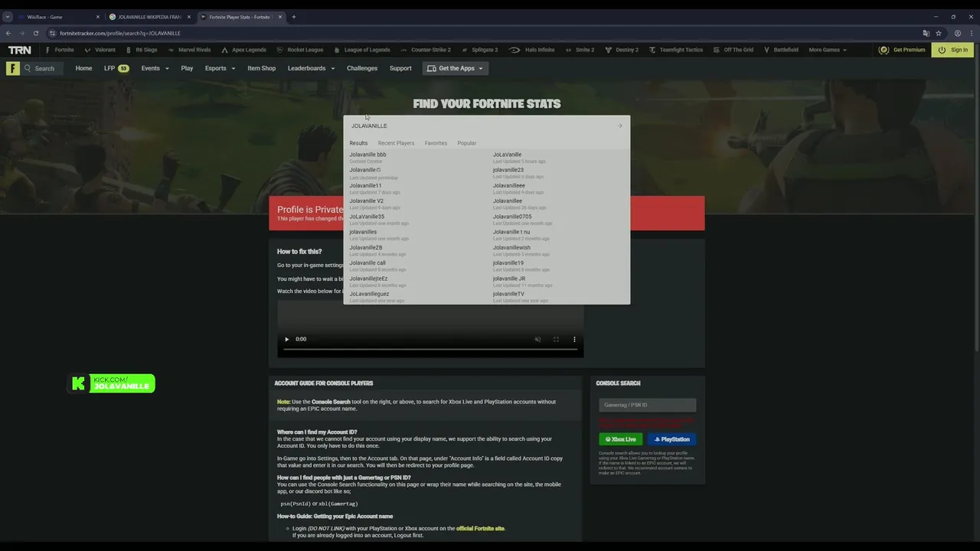Open Splitgate 2 tracker
This screenshot has height=551, width=980.
click(x=479, y=50)
